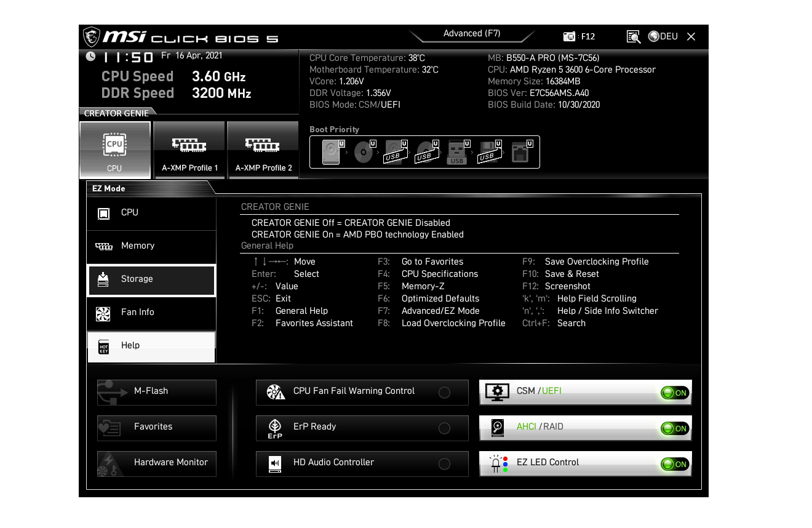
Task: Click the Memory Size 16384MB text
Action: (x=534, y=81)
